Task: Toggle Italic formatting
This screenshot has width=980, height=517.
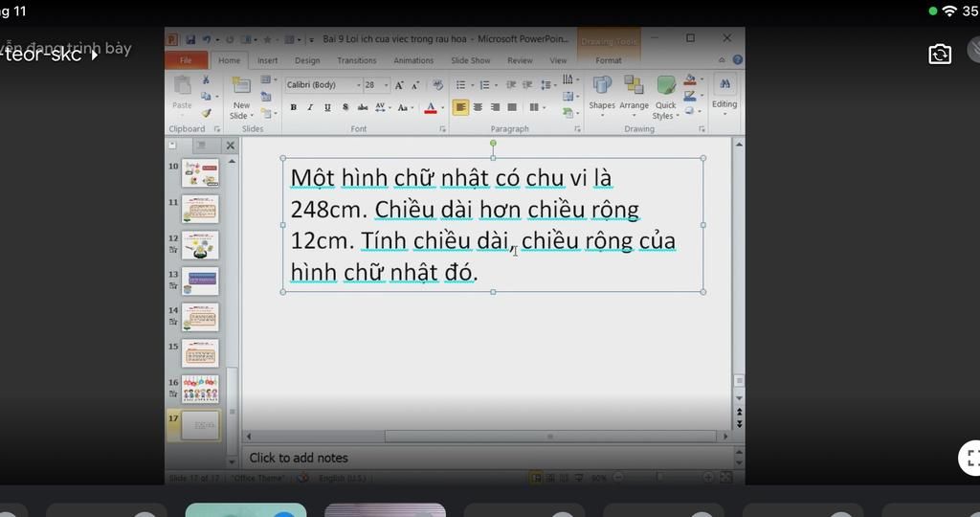Action: coord(310,107)
